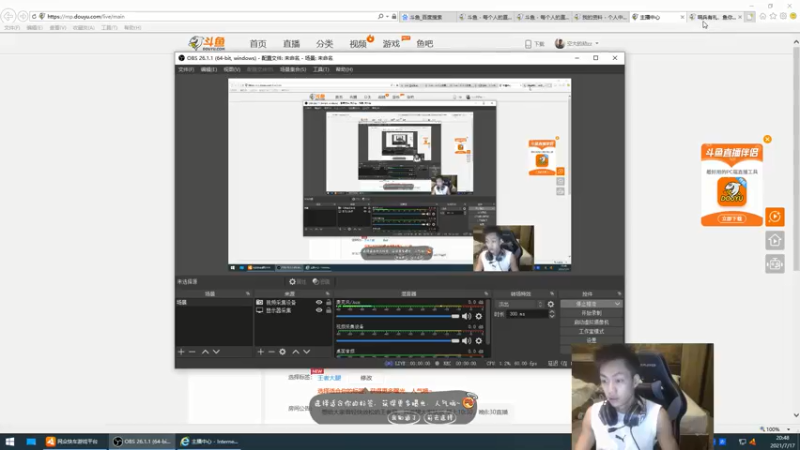Image resolution: width=800 pixels, height=450 pixels.
Task: Toggle 启动虚拟摄像机 in OBS controls
Action: (591, 322)
